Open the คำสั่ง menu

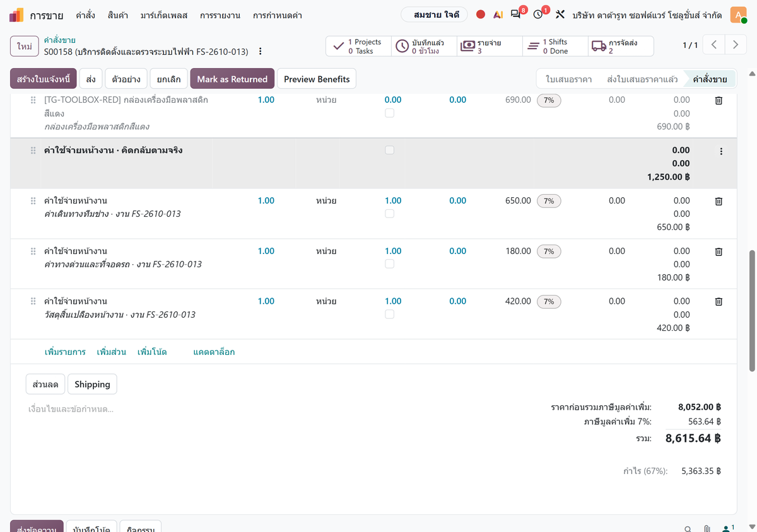pyautogui.click(x=85, y=14)
